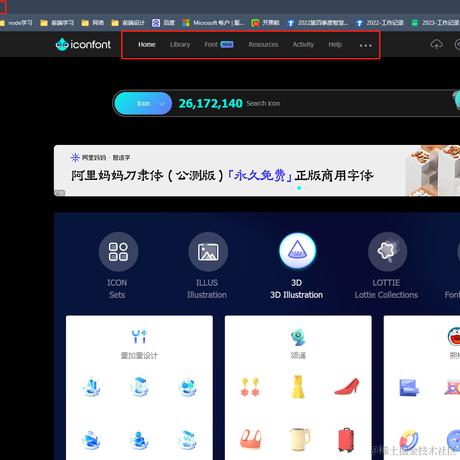Image resolution: width=460 pixels, height=460 pixels.
Task: Click the glowing 3D cone icon
Action: coord(297,251)
